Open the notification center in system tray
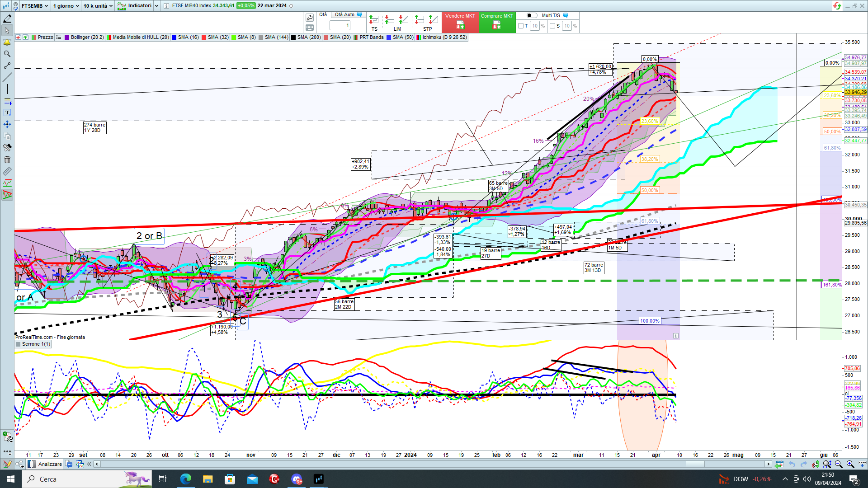The image size is (868, 488). tap(854, 479)
